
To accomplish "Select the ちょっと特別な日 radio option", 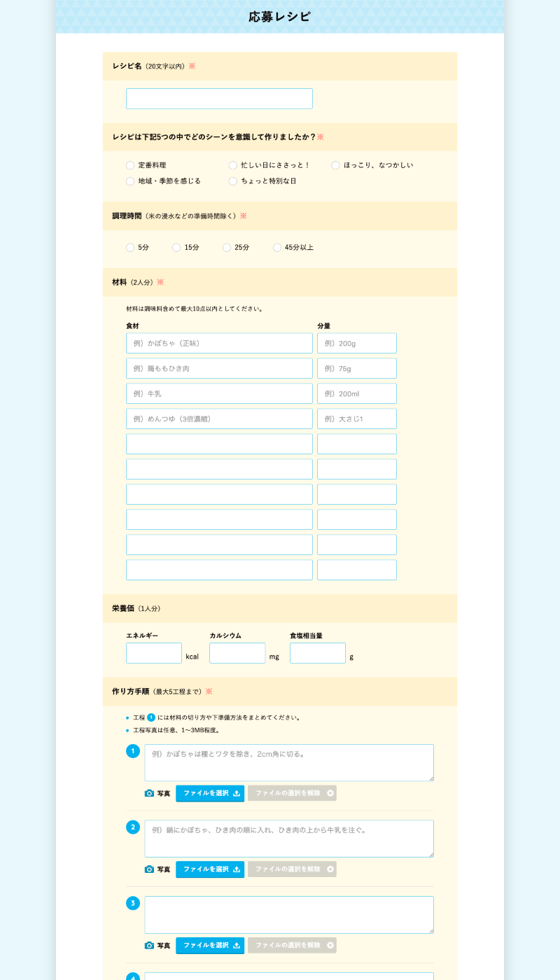I will tap(233, 181).
